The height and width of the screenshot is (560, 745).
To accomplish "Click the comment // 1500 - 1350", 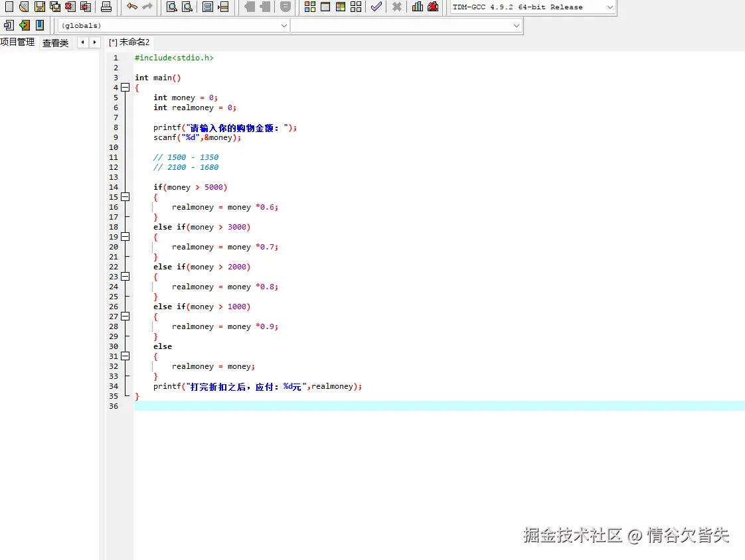I will click(x=186, y=157).
